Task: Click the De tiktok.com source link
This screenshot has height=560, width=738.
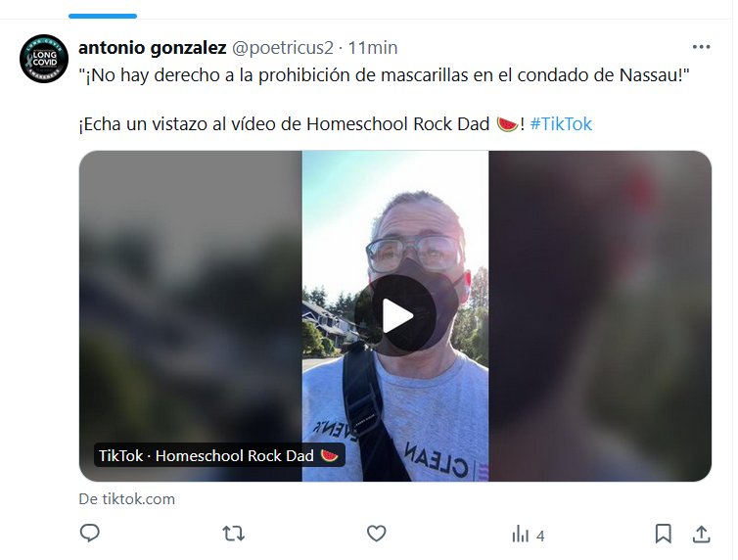Action: (126, 499)
